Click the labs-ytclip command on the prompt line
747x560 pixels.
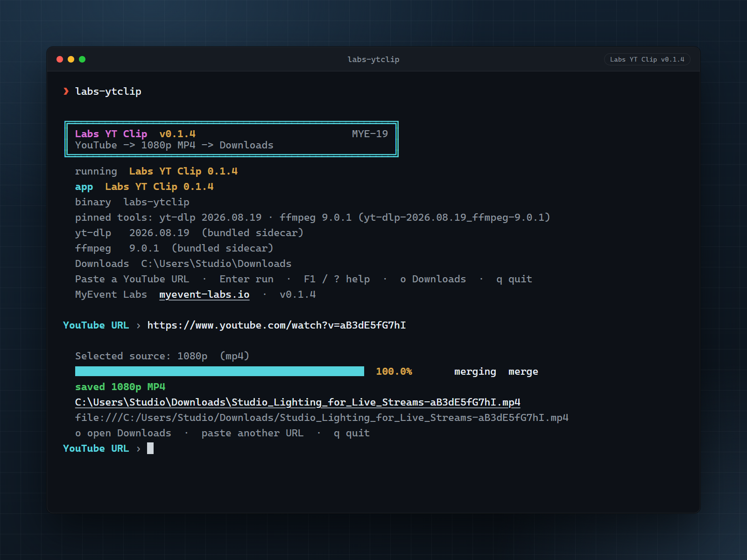click(108, 91)
